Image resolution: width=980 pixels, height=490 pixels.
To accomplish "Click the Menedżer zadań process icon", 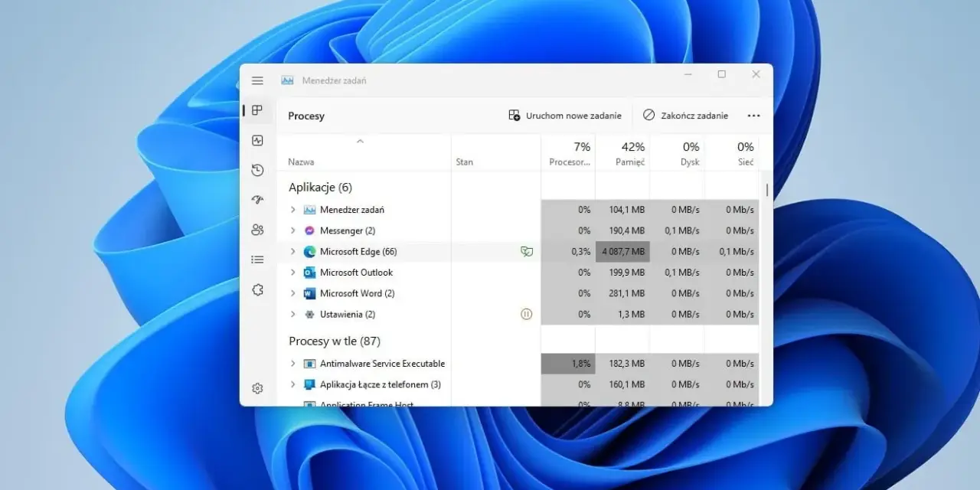I will (x=309, y=210).
